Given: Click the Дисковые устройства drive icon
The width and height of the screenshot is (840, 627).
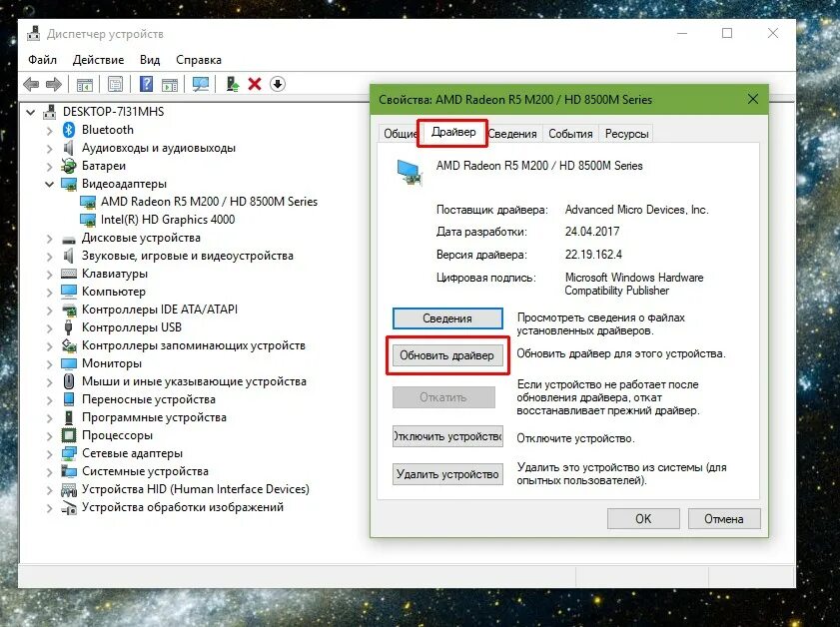Looking at the screenshot, I should (69, 239).
